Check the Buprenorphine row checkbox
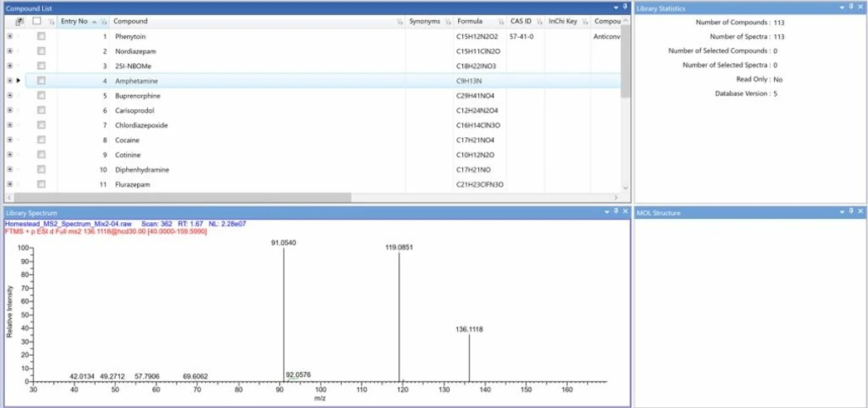868x408 pixels. tap(41, 95)
